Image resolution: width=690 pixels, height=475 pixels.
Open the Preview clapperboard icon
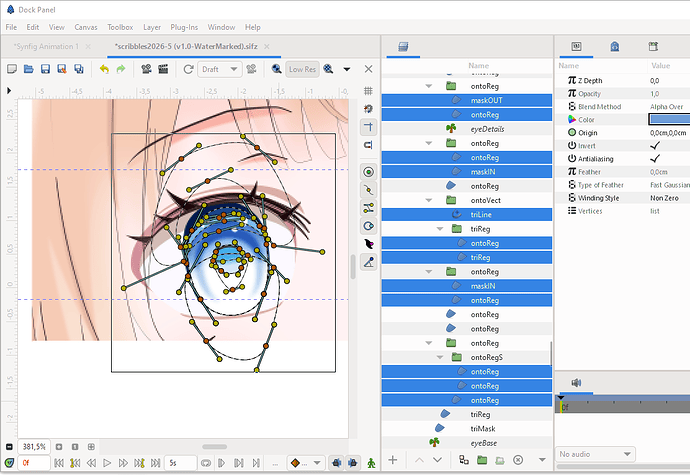pyautogui.click(x=163, y=69)
